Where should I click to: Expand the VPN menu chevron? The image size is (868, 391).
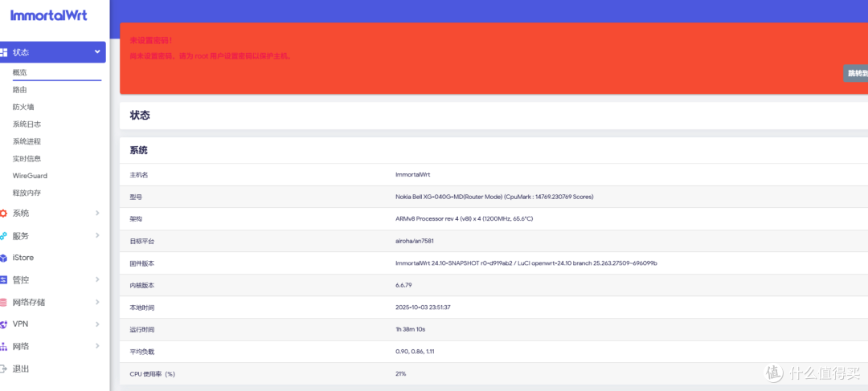[x=97, y=324]
